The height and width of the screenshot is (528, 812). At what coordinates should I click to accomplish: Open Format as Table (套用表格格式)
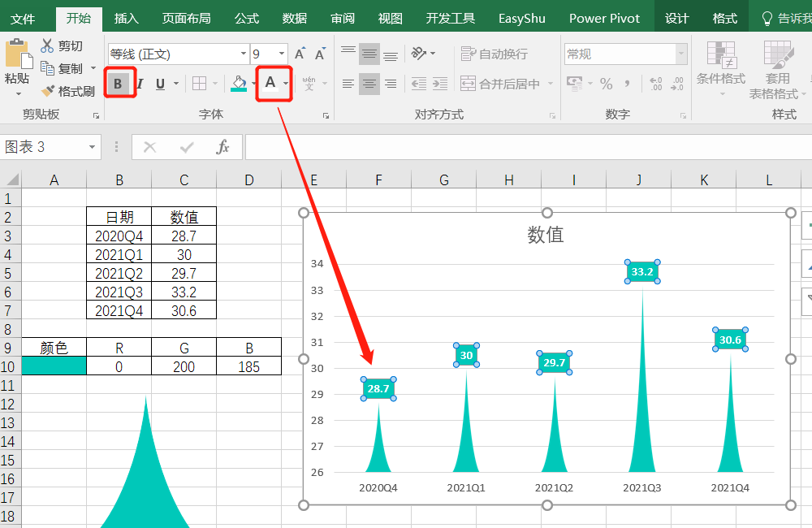[x=777, y=69]
